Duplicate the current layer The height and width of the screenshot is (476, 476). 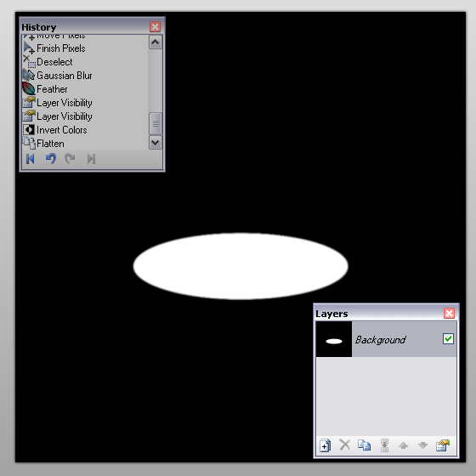(x=364, y=445)
